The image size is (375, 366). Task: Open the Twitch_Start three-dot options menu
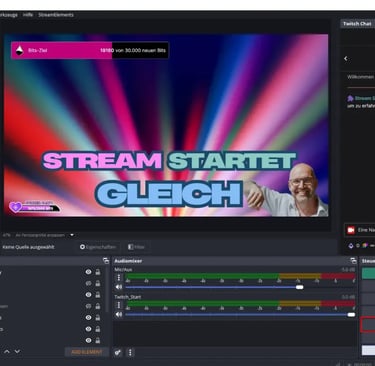point(119,305)
